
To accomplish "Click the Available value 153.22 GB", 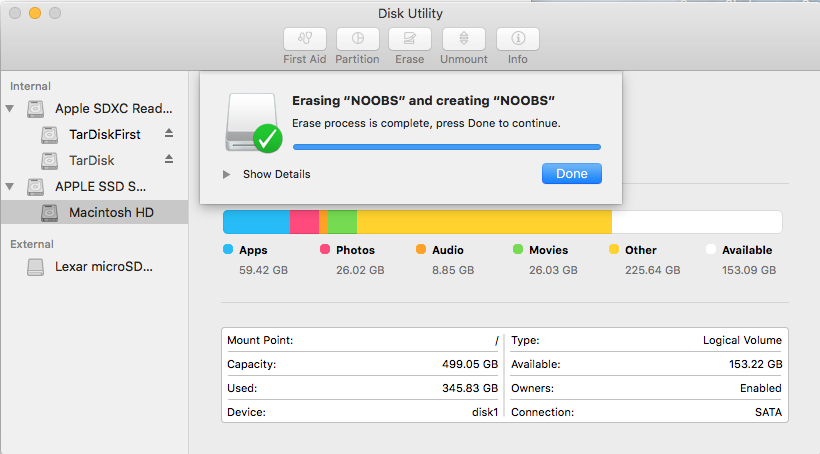I will tap(756, 364).
